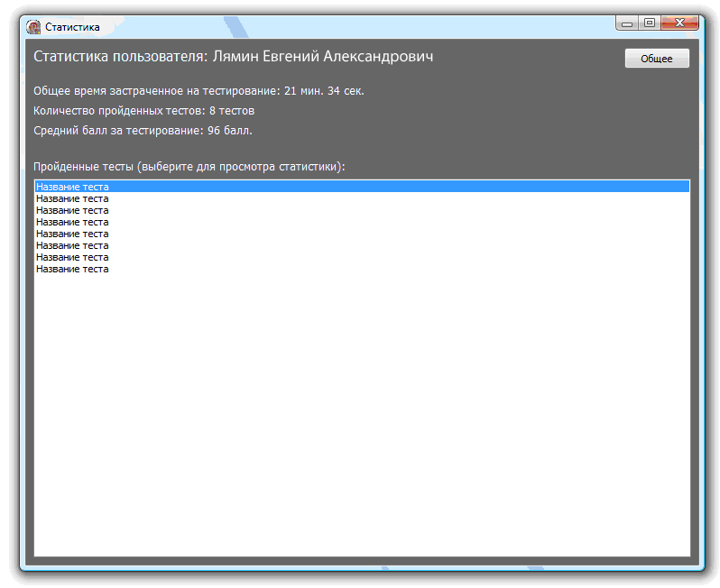
Task: Click the Статистика window application icon
Action: coord(33,27)
